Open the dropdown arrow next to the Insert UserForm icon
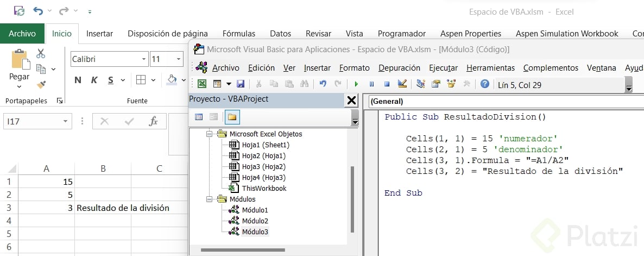The height and width of the screenshot is (256, 644). pyautogui.click(x=229, y=84)
